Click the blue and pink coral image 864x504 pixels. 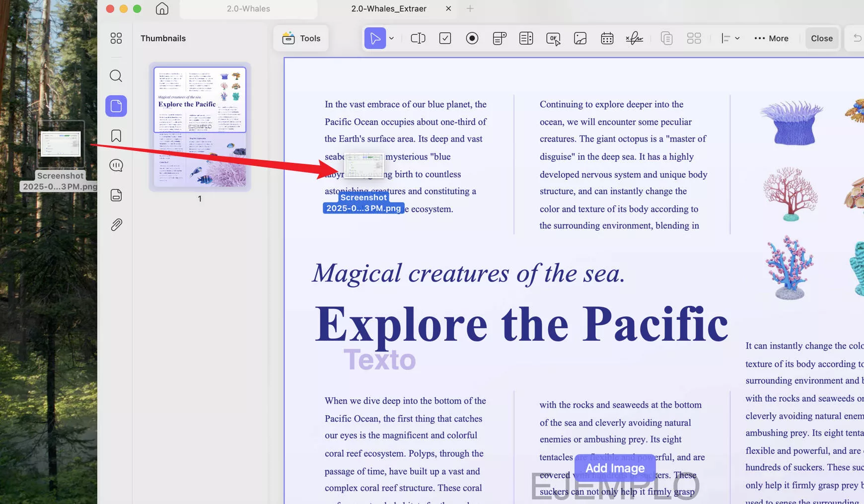(790, 268)
